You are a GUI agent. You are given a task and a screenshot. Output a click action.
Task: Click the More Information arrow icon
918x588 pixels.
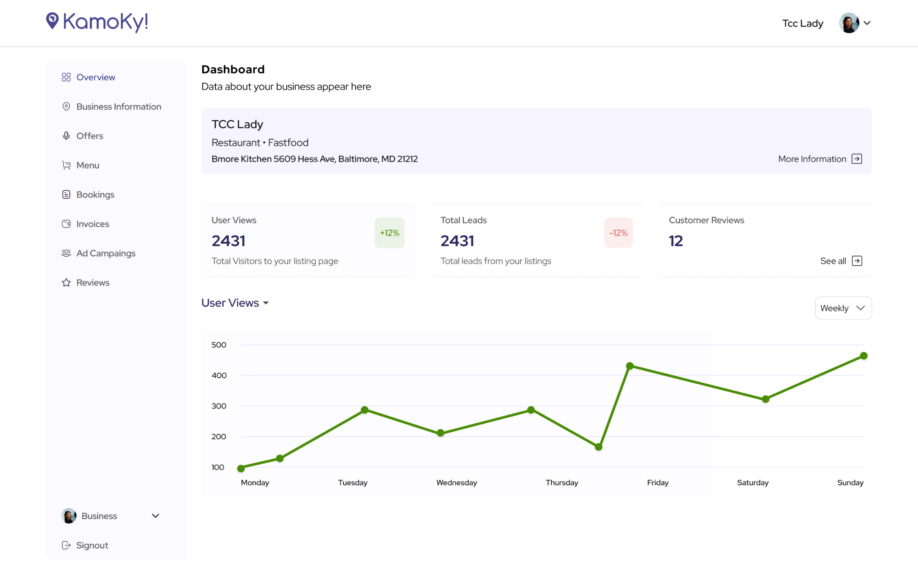tap(856, 159)
